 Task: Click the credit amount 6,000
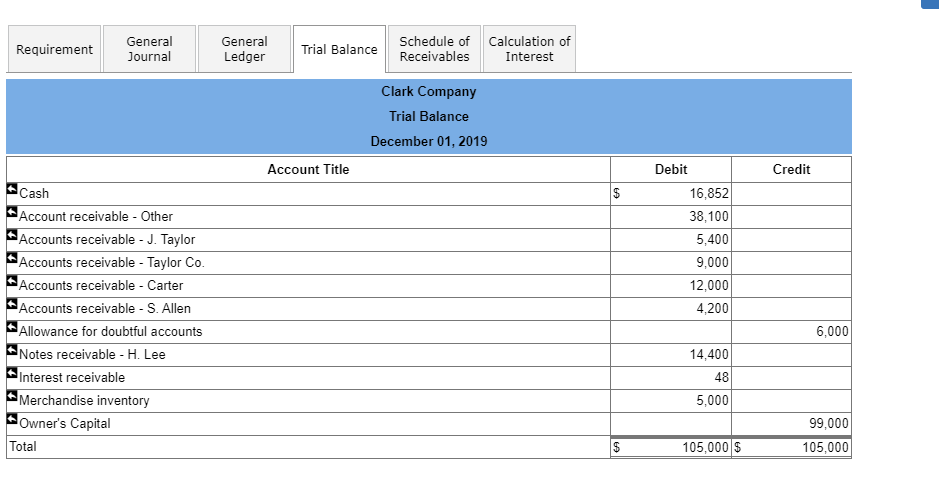tap(832, 331)
